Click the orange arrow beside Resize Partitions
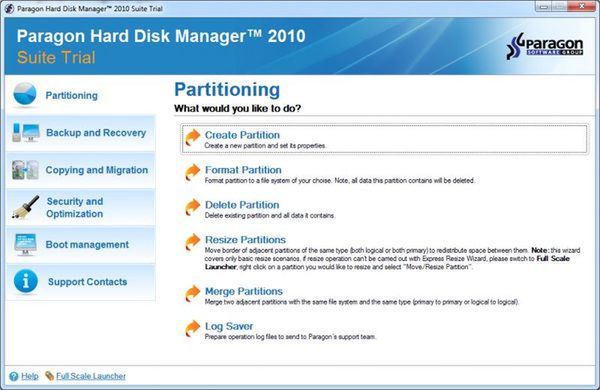Image resolution: width=600 pixels, height=390 pixels. click(192, 242)
